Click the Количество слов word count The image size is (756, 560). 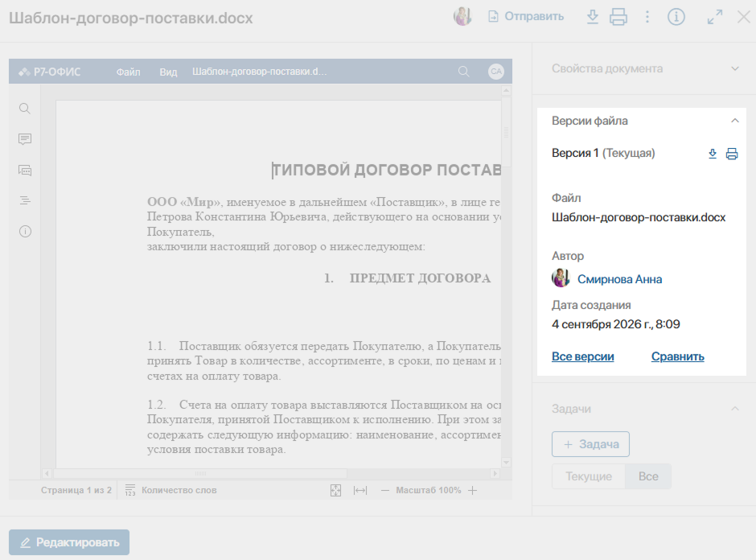click(171, 490)
